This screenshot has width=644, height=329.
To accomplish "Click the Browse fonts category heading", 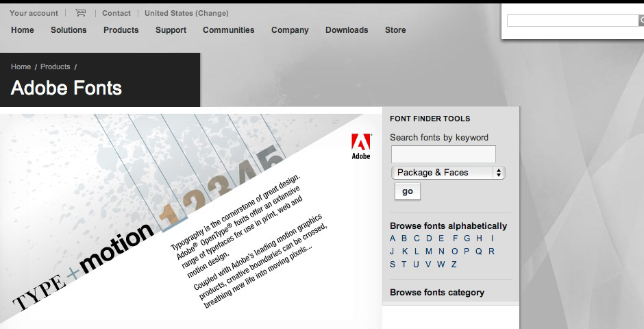I will click(437, 293).
